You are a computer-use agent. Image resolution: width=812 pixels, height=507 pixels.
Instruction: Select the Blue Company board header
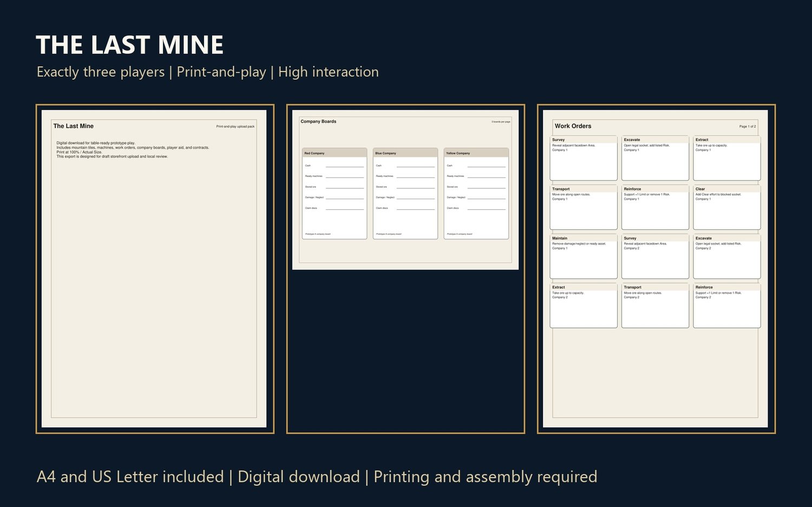click(x=405, y=153)
